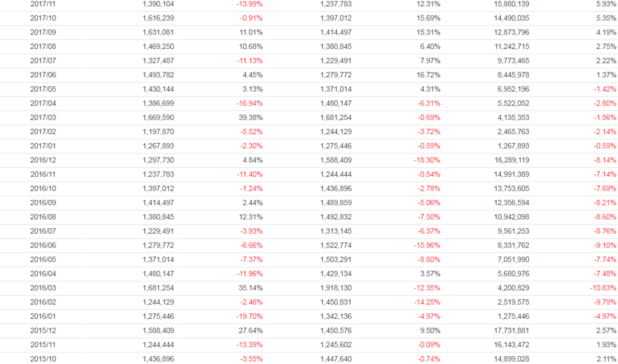
Task: Select the 27.64% percentage cell
Action: tap(250, 331)
